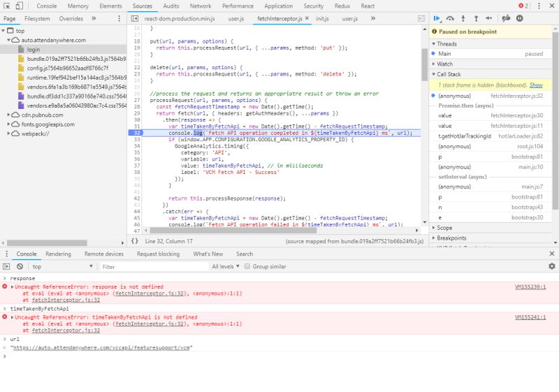Close the bottom drawer
This screenshot has height=392, width=559.
click(x=552, y=254)
